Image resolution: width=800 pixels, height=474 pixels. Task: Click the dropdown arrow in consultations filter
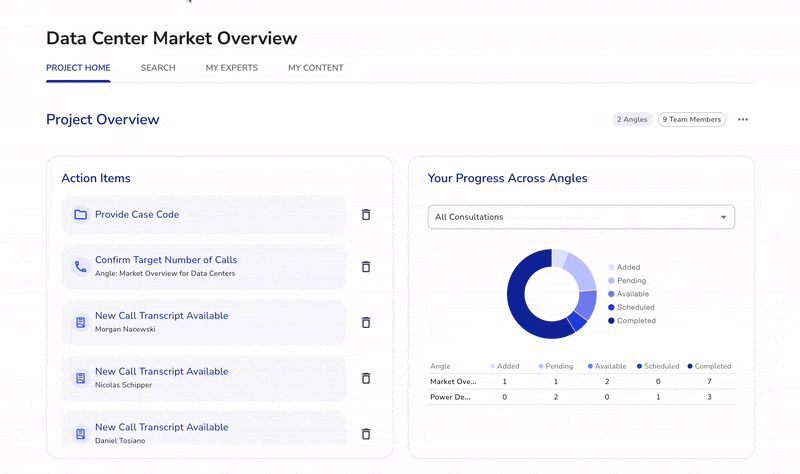pos(724,217)
